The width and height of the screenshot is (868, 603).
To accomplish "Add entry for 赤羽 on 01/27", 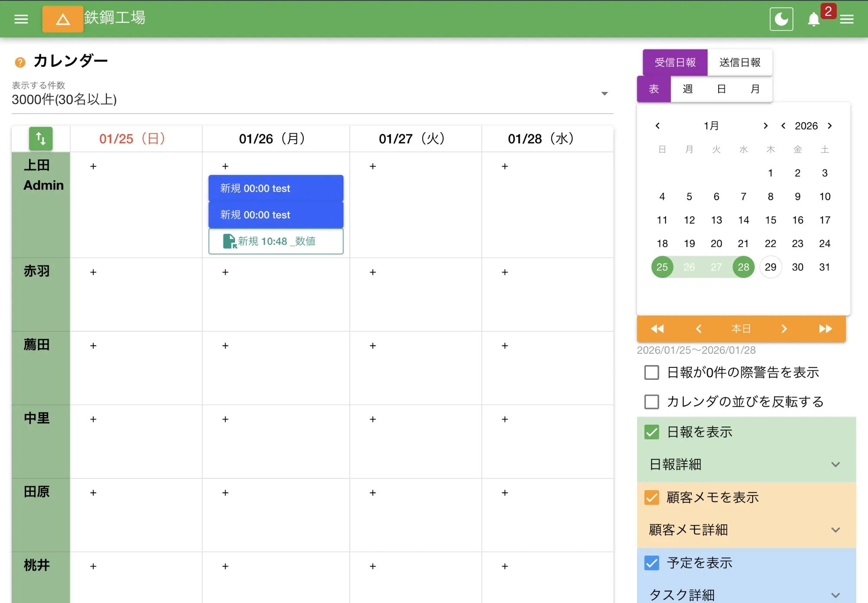I will tap(373, 272).
